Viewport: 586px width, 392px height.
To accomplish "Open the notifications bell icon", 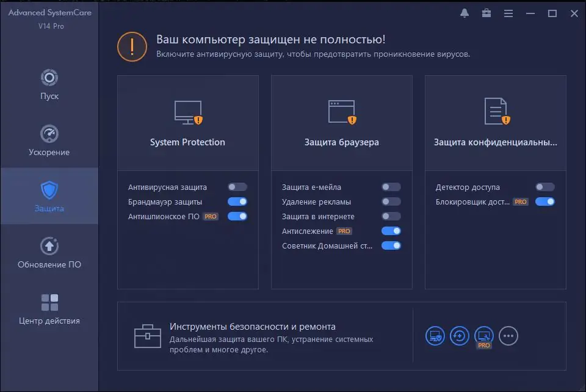I will click(464, 13).
